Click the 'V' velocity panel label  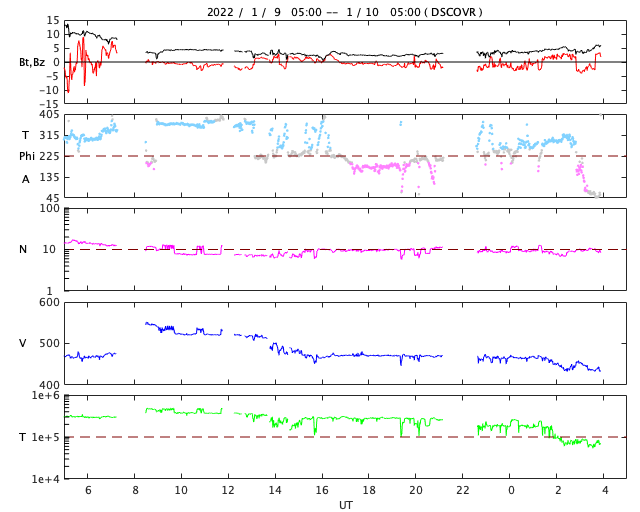tap(23, 343)
